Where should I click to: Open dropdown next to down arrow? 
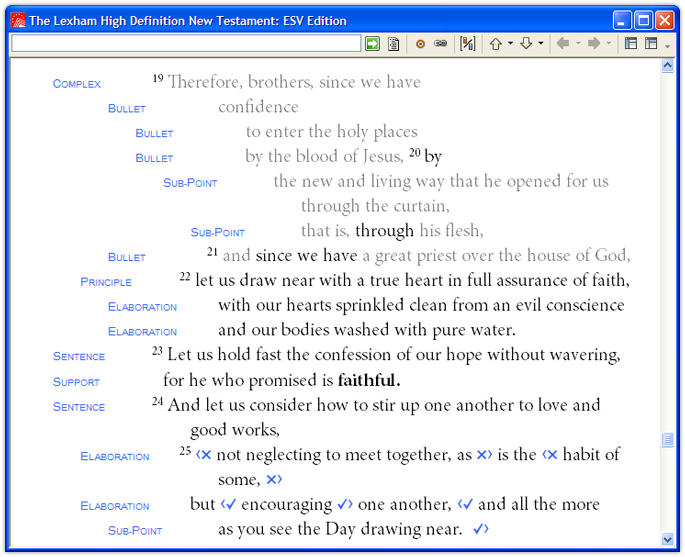tap(541, 44)
